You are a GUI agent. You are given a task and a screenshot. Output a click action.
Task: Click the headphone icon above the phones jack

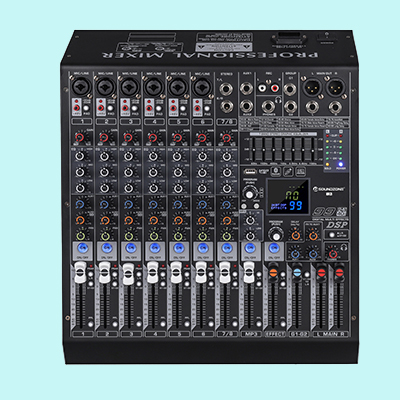click(x=278, y=100)
